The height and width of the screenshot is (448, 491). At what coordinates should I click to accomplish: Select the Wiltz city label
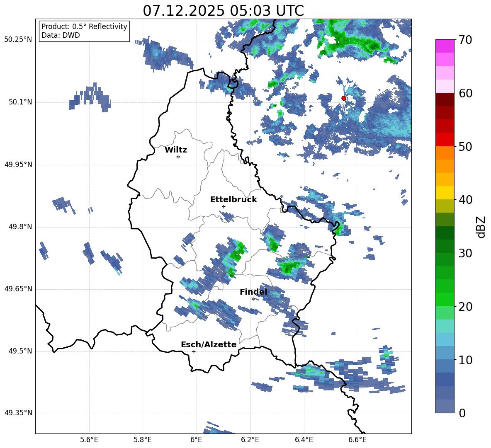(176, 150)
